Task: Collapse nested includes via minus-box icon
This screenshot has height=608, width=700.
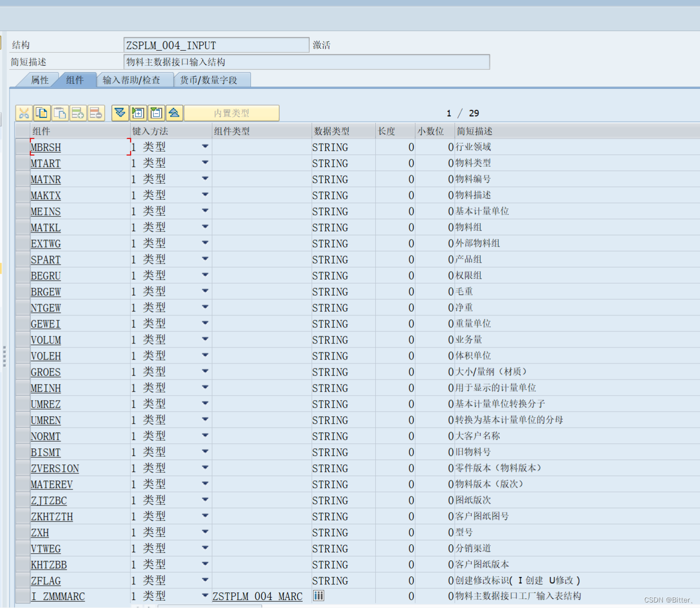Action: point(156,112)
